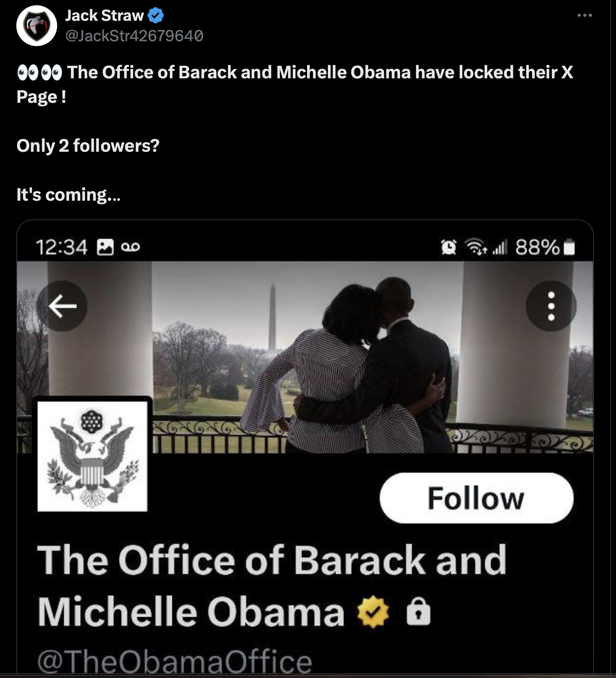Click the battery indicator icon

click(569, 247)
